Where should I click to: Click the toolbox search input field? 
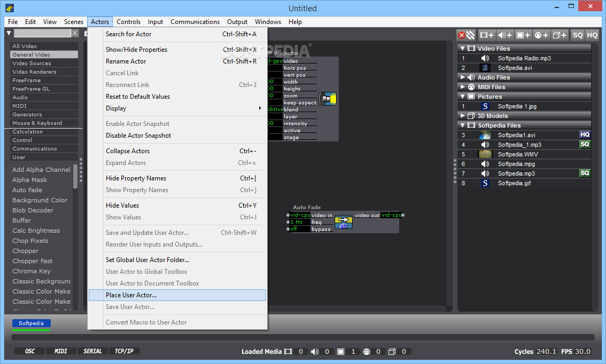pos(43,33)
